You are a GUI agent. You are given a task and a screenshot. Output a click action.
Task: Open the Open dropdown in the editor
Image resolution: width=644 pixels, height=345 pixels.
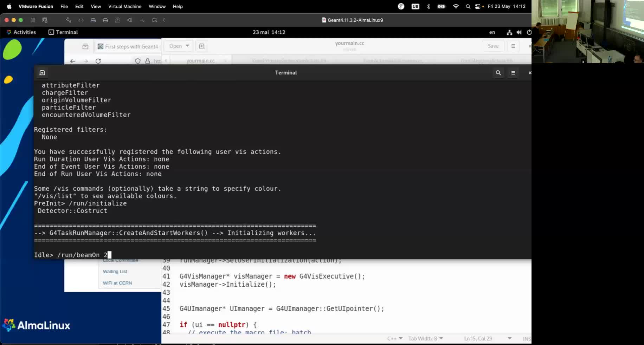point(178,46)
